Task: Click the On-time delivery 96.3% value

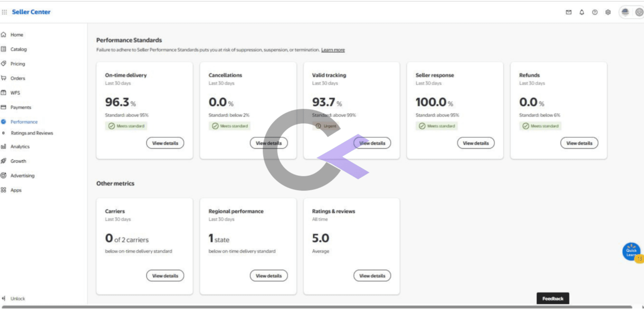Action: (120, 102)
